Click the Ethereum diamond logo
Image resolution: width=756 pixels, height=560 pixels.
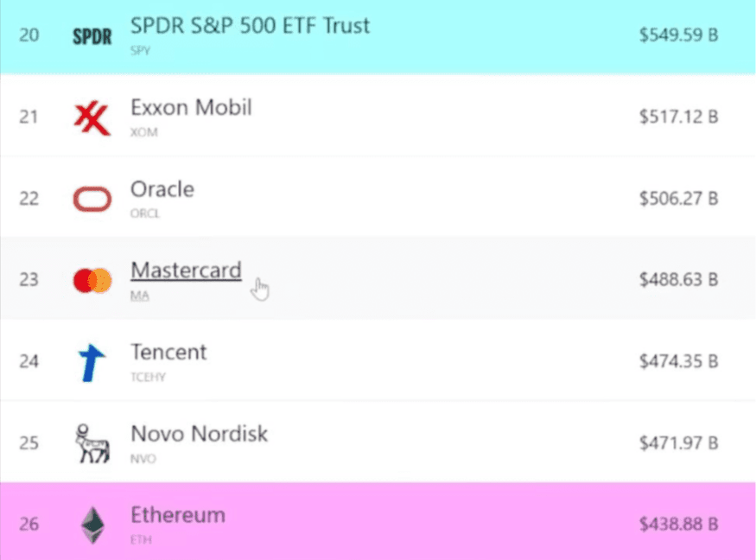click(x=92, y=525)
